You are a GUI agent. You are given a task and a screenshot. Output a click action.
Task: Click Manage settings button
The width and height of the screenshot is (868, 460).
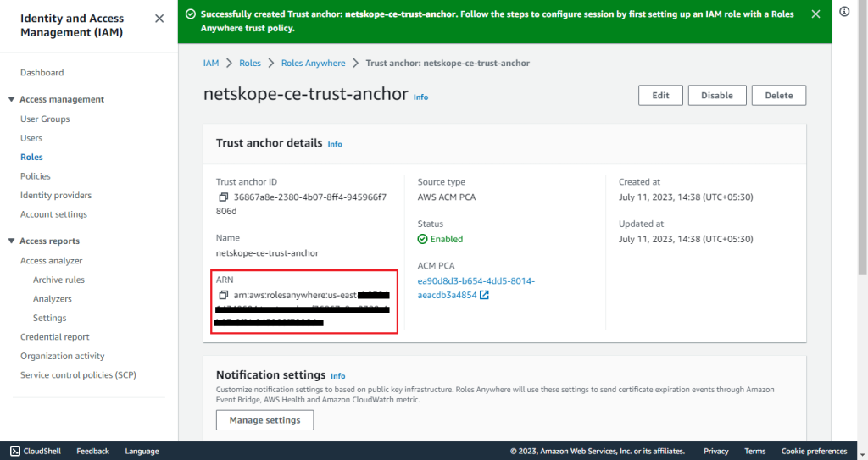[x=264, y=420]
